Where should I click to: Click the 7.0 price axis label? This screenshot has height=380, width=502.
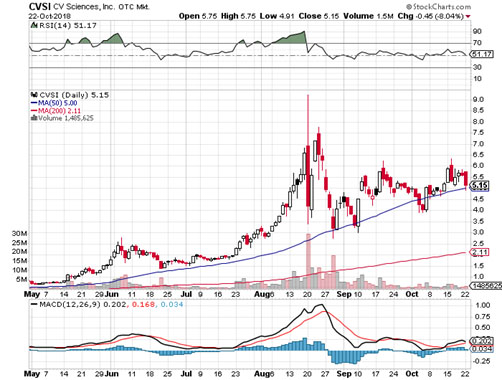(478, 144)
